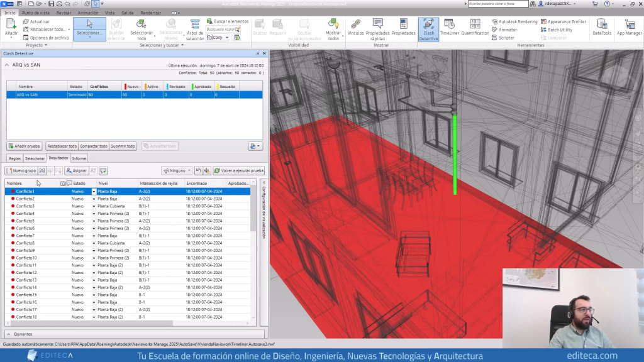Open Estado dropdown for Conflicto1

click(94, 192)
